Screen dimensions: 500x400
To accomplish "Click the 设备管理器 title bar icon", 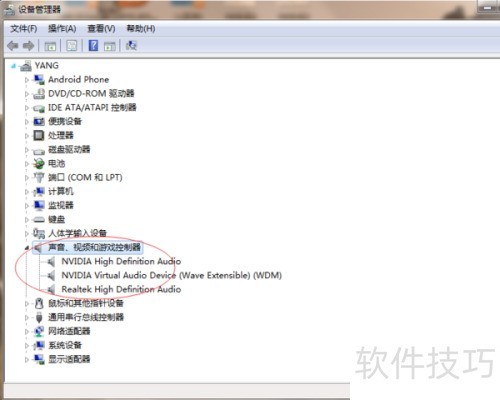I will pos(9,10).
